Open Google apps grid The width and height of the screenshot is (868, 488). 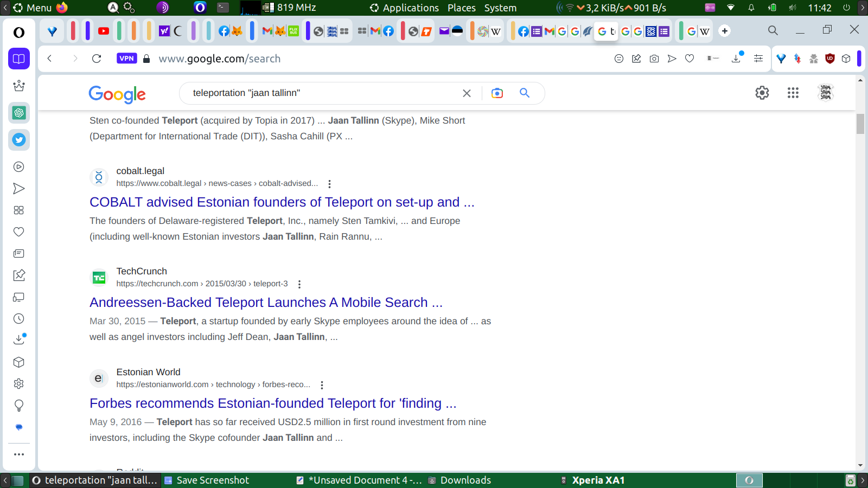coord(793,93)
